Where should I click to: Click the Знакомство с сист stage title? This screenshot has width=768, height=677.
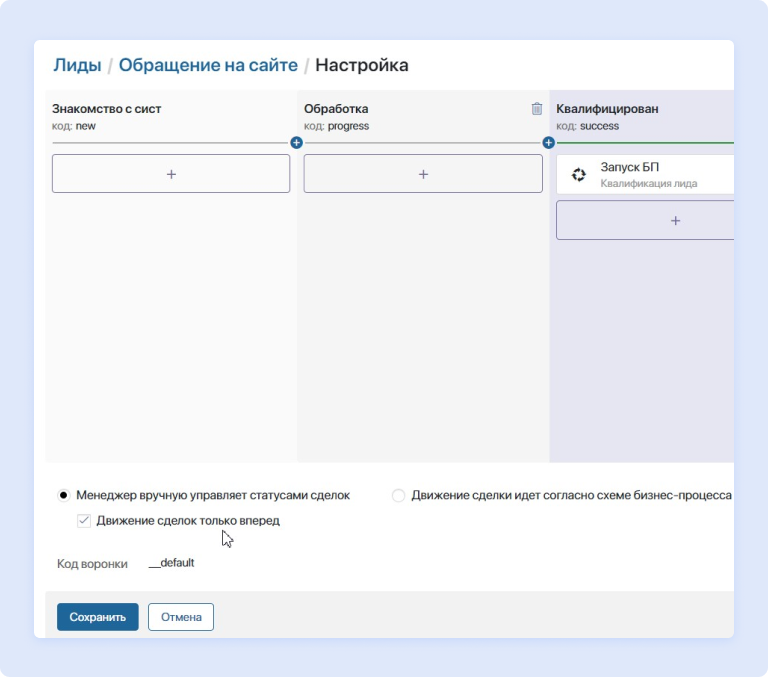[106, 109]
